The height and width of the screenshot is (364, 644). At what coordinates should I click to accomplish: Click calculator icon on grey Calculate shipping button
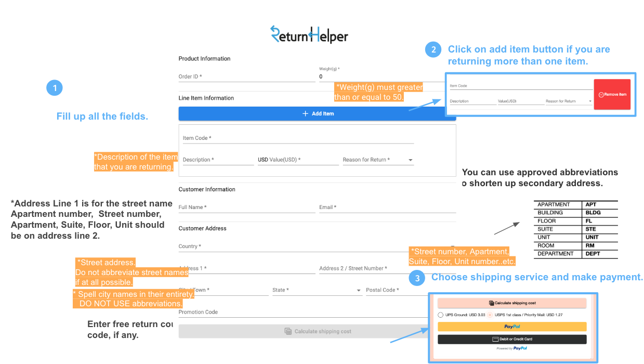288,331
